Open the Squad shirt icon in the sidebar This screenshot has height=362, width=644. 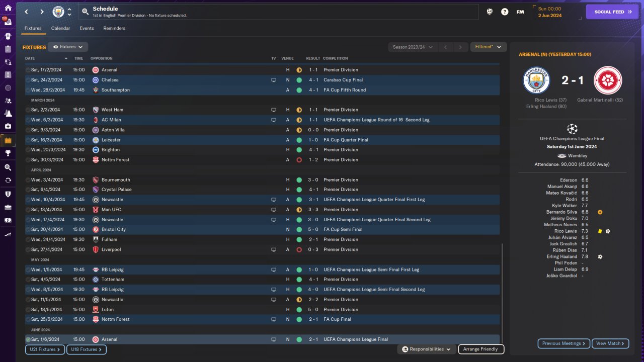pyautogui.click(x=8, y=36)
